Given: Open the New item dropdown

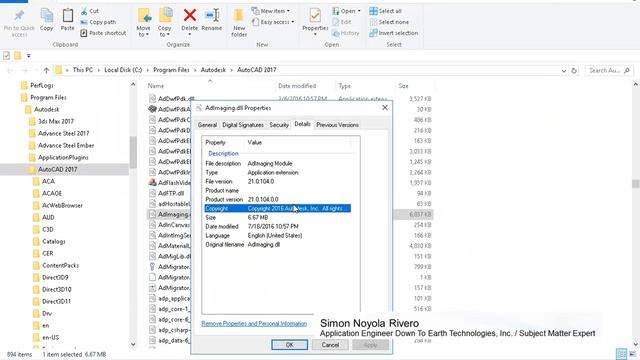Looking at the screenshot, I should [270, 11].
